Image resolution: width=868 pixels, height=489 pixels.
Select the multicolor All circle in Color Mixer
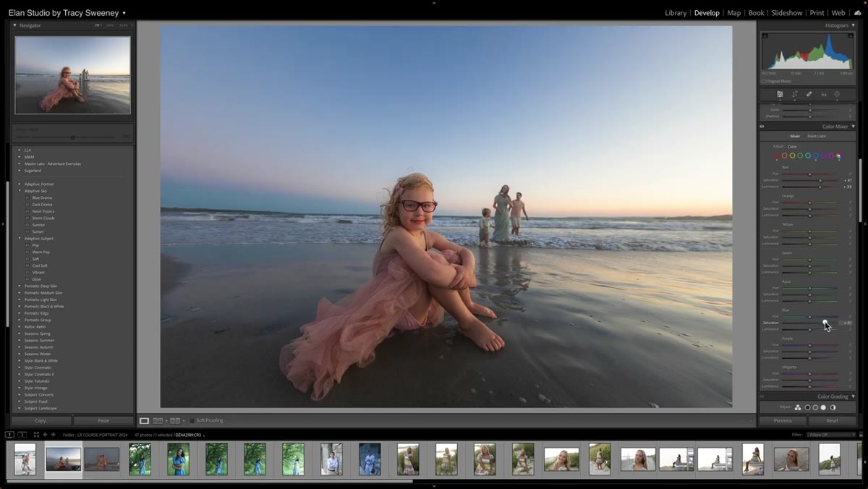839,156
